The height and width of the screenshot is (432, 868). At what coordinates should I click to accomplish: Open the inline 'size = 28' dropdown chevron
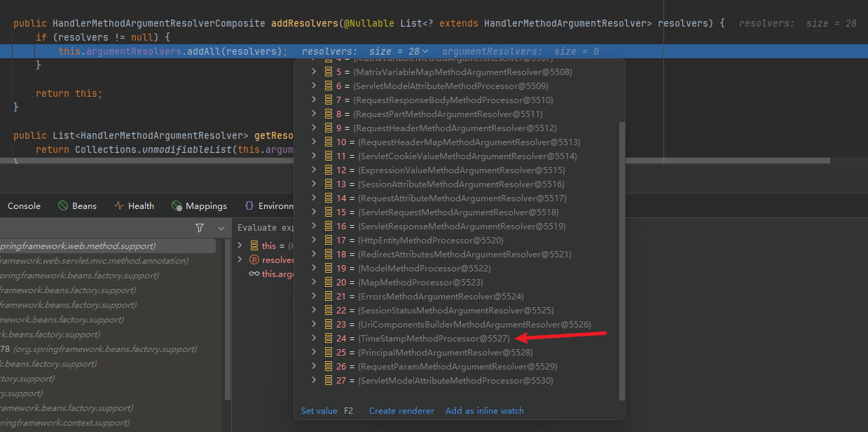[425, 52]
